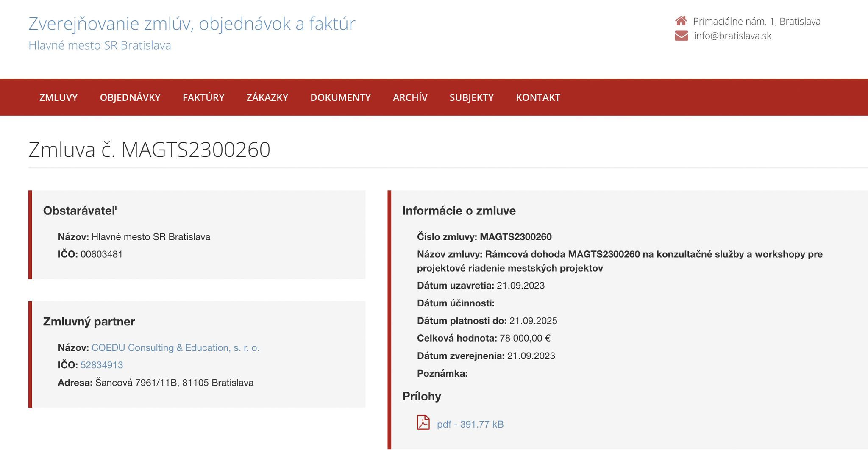Click the Primaciálne nám. 1, Bratislava address
868x450 pixels.
point(757,21)
